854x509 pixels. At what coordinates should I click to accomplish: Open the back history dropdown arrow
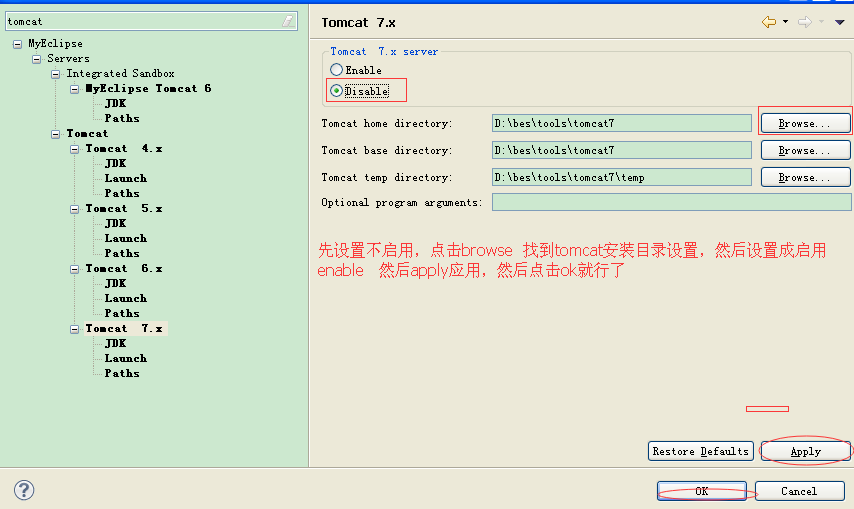785,22
